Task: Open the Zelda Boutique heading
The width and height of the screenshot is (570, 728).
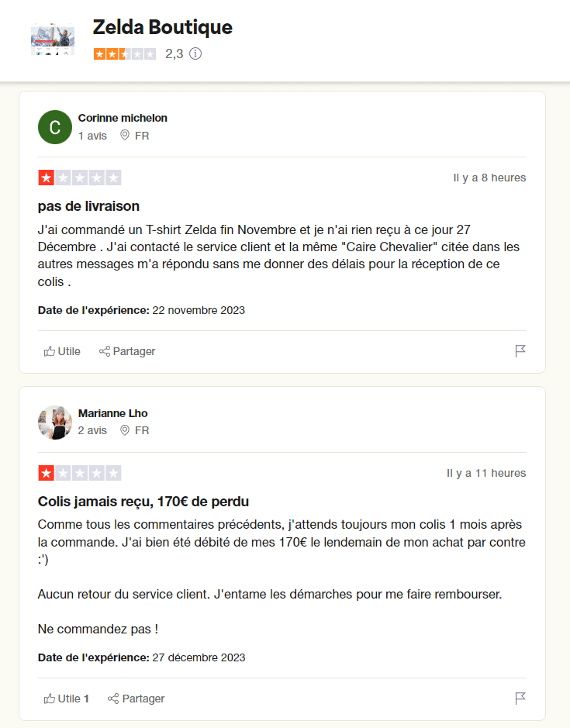Action: 163,27
